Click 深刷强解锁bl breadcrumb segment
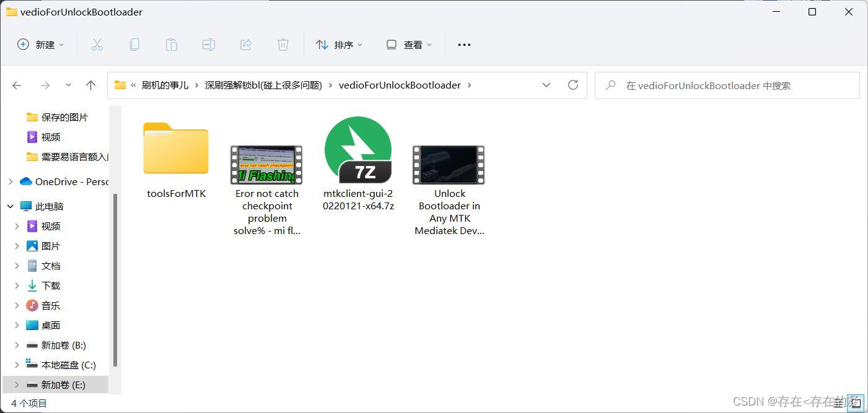The height and width of the screenshot is (413, 868). 263,85
